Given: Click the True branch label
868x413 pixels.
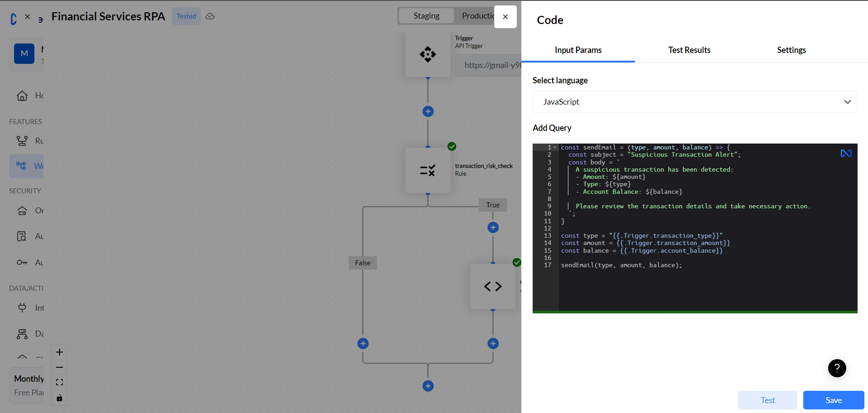Looking at the screenshot, I should (x=493, y=205).
